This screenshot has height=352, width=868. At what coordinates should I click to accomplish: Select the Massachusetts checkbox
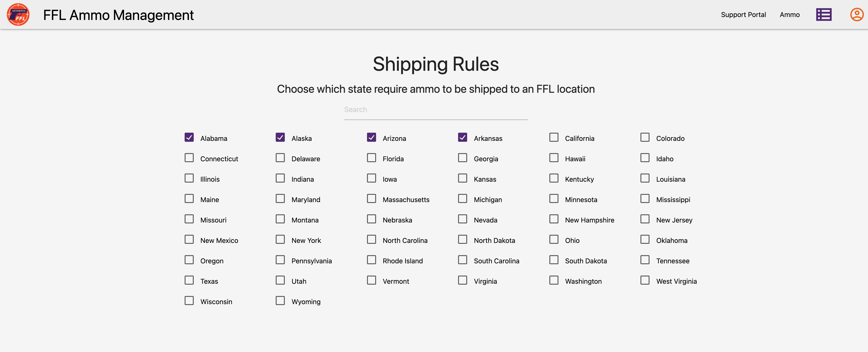[x=371, y=199]
